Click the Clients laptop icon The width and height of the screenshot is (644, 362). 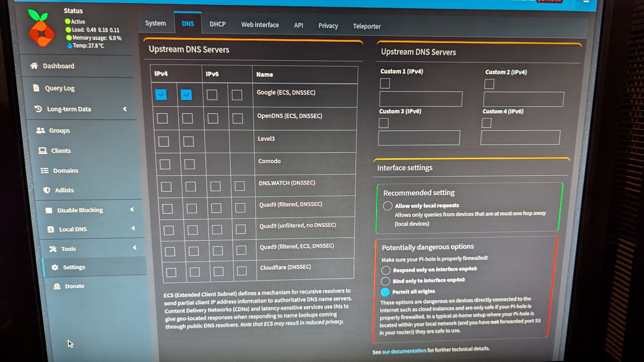(x=43, y=150)
